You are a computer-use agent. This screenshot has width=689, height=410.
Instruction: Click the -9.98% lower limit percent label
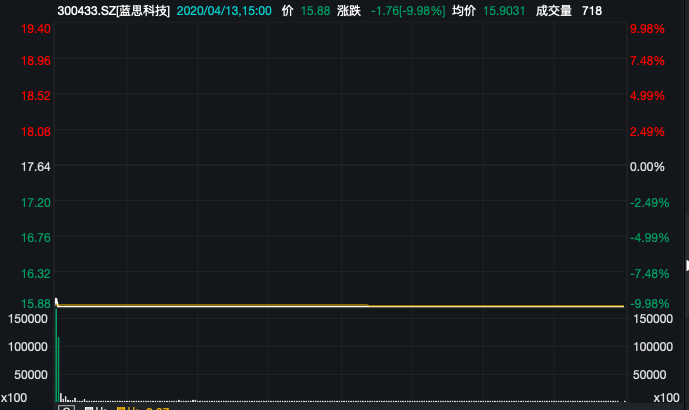pyautogui.click(x=649, y=304)
